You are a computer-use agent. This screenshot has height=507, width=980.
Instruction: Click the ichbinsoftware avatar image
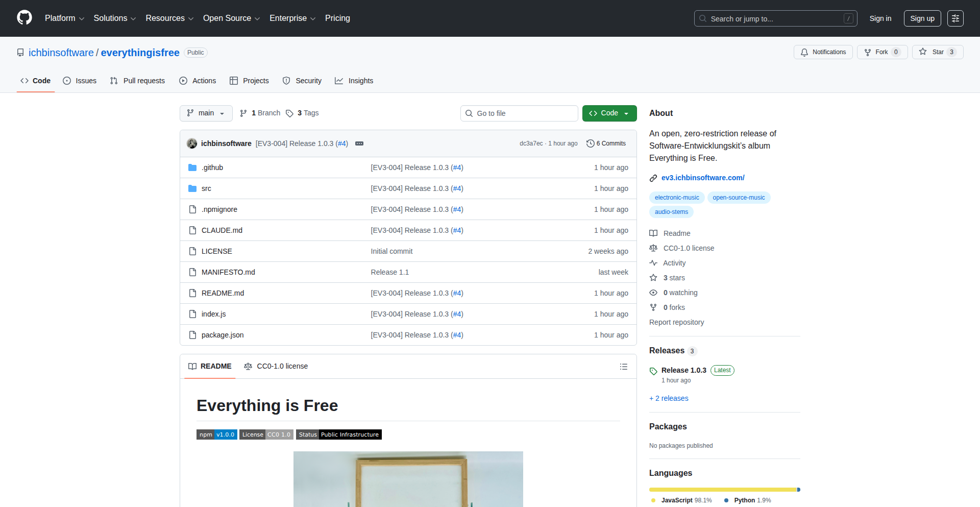[x=192, y=143]
